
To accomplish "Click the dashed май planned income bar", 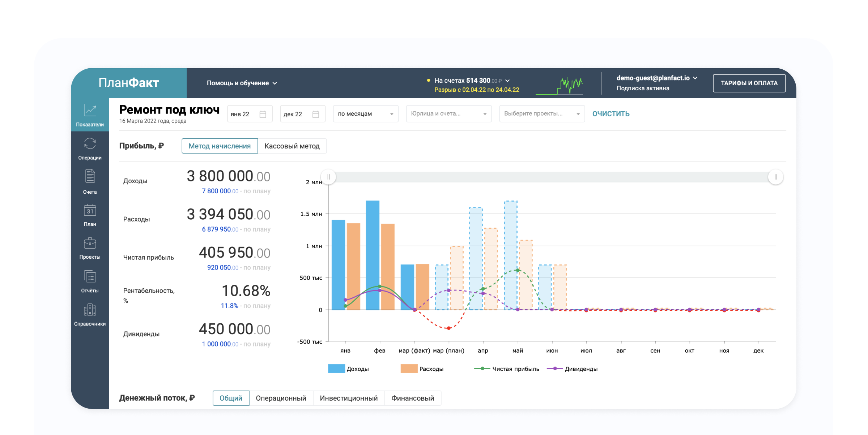I will click(511, 255).
